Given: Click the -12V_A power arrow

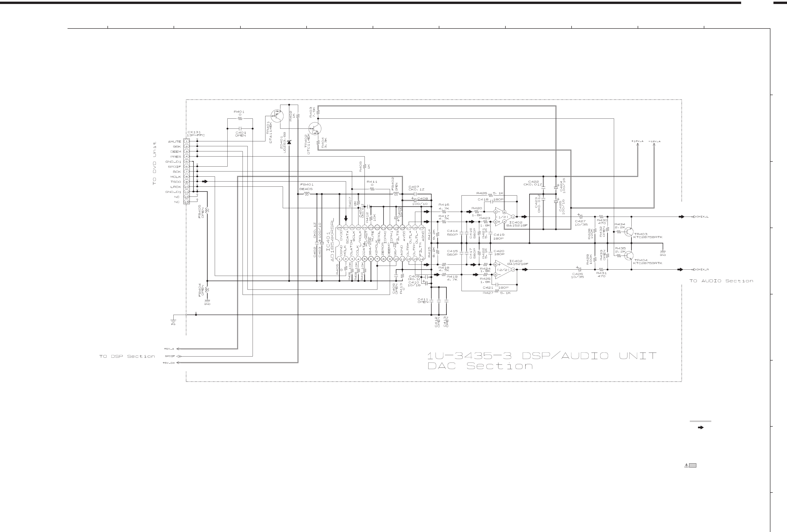Looking at the screenshot, I should point(654,144).
